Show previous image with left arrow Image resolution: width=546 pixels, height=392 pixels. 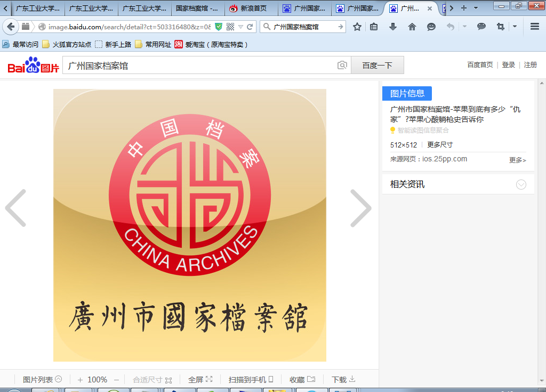(16, 208)
